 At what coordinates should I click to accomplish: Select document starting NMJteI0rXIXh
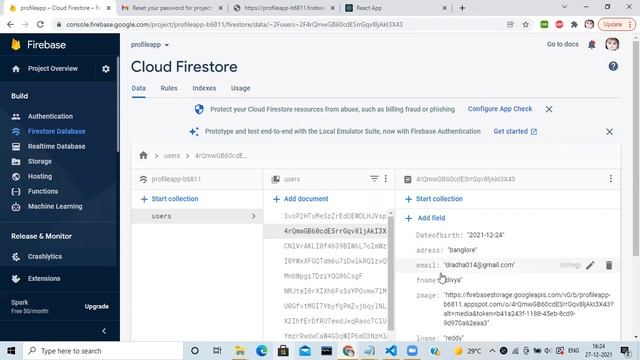335,291
